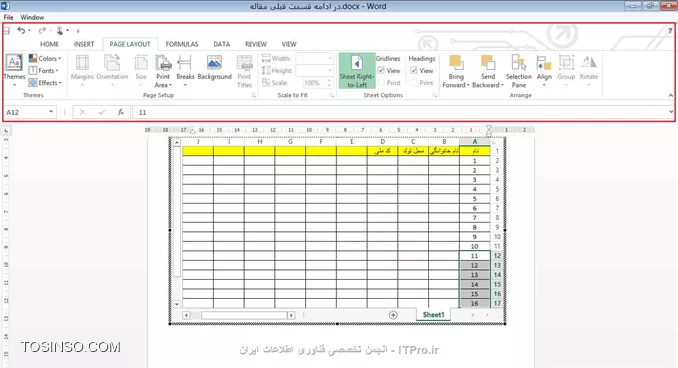Toggle the Sheet Right-to-Left button

click(357, 71)
